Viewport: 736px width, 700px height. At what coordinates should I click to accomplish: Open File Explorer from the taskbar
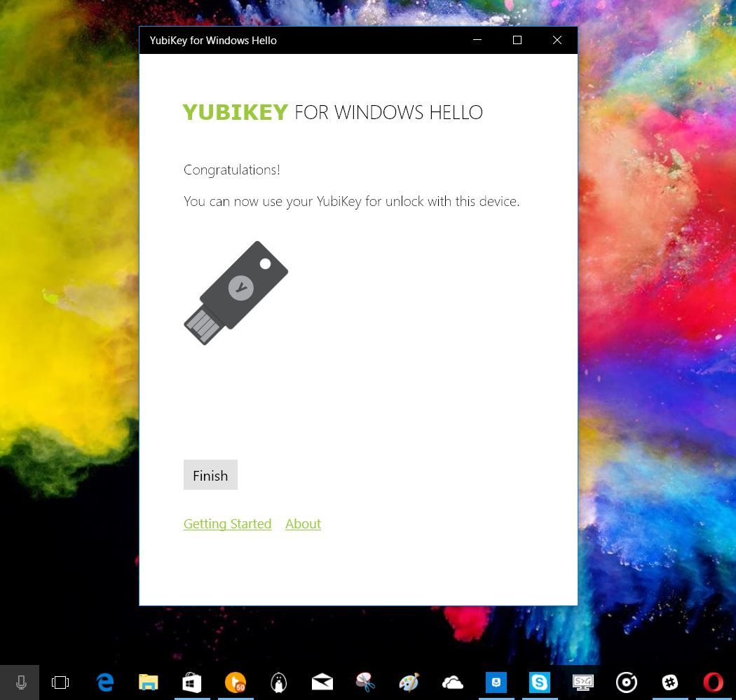click(148, 682)
